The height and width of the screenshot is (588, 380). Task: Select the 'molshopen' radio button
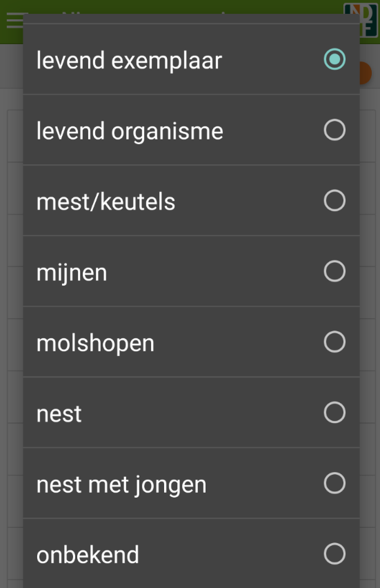pos(334,342)
